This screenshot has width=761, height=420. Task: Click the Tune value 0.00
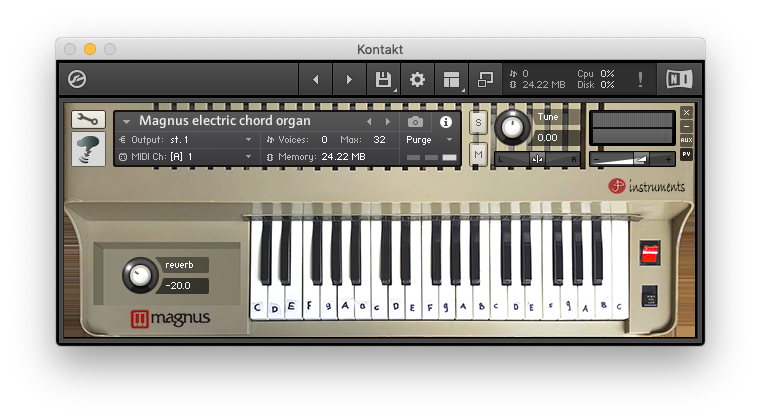547,138
